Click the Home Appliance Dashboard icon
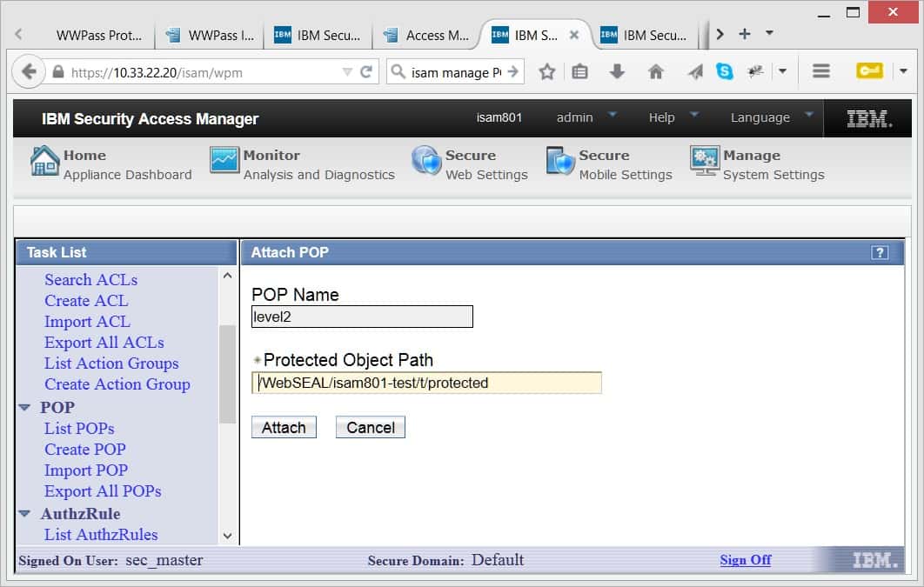 click(x=44, y=161)
